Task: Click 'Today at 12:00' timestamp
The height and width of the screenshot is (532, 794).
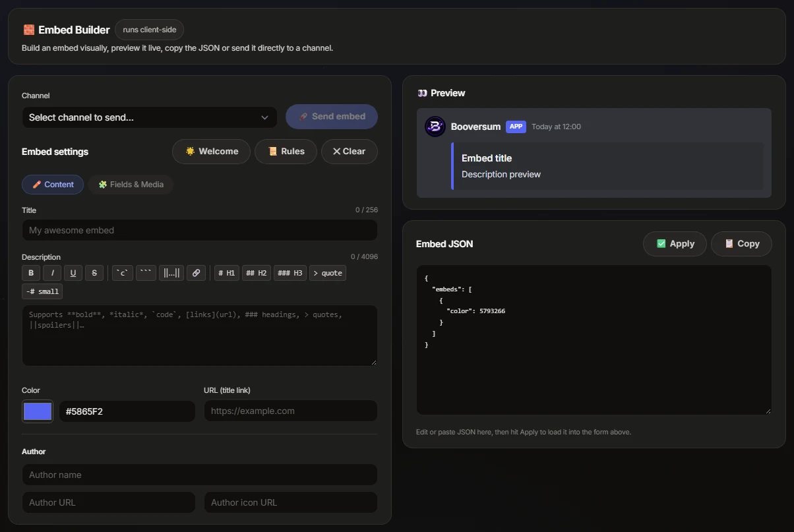Action: pyautogui.click(x=556, y=127)
